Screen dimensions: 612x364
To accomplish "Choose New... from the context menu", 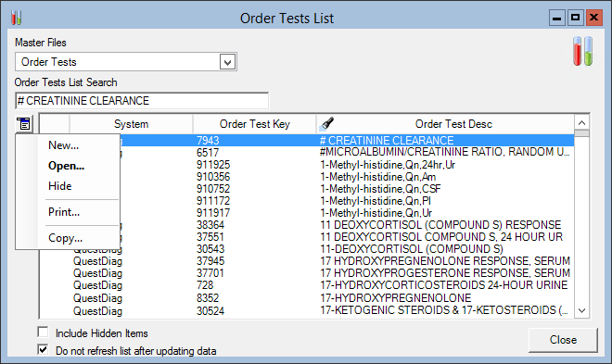I will click(64, 145).
